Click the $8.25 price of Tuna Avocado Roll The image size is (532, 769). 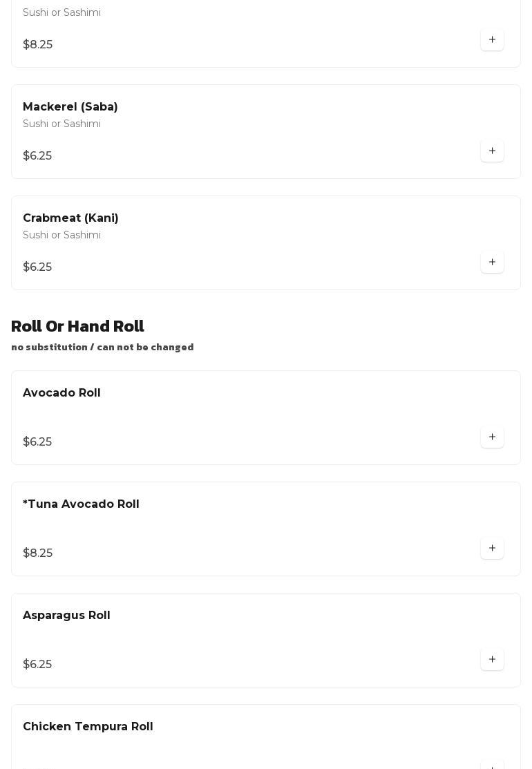37,553
